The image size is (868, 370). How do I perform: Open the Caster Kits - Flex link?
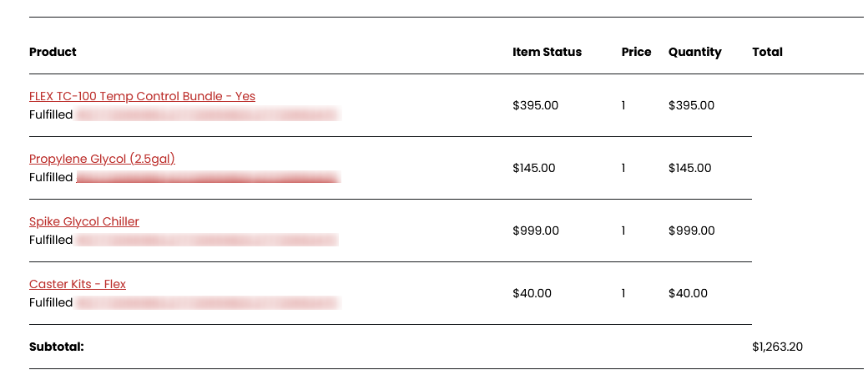tap(78, 284)
